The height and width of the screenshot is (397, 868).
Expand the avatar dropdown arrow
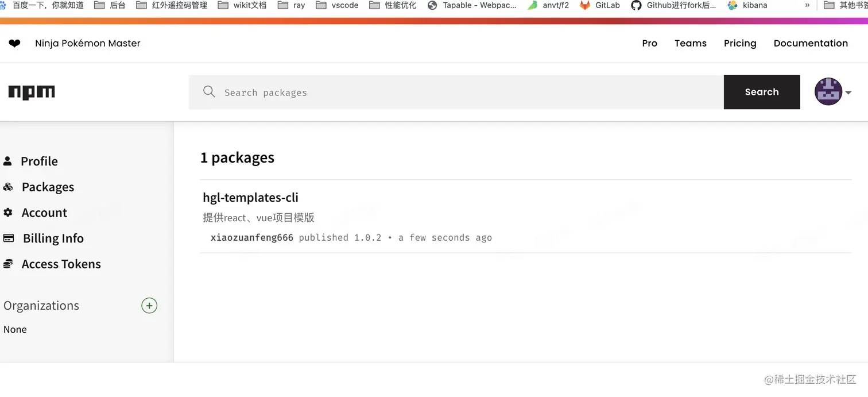(x=848, y=92)
